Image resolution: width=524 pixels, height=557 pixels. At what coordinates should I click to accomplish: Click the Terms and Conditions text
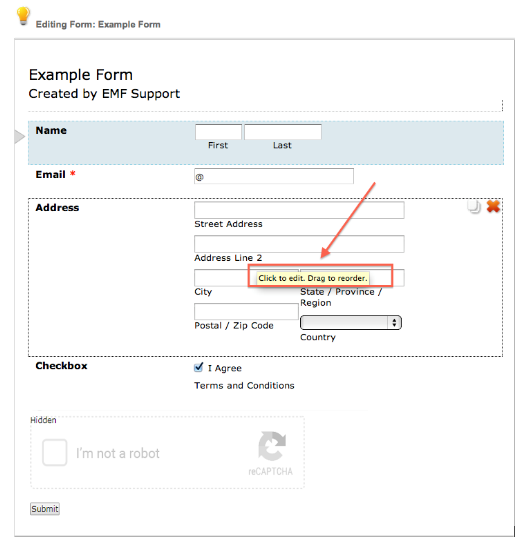[x=244, y=385]
